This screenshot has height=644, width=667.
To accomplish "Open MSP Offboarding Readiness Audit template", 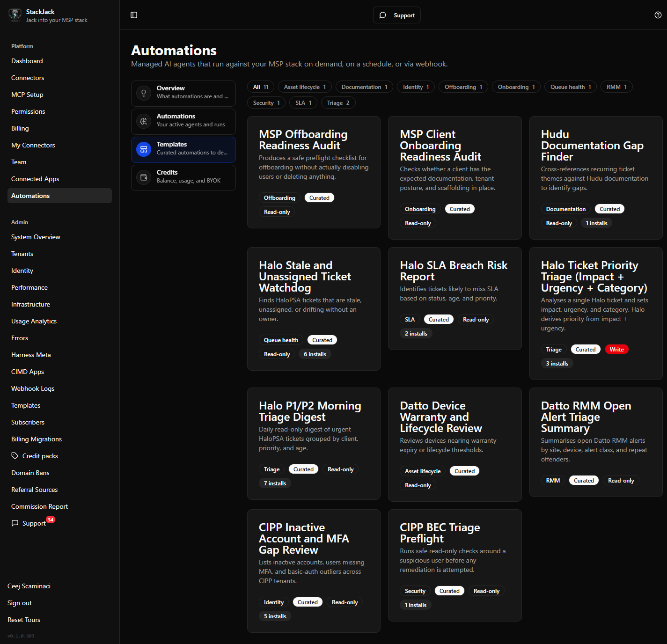I will [314, 172].
